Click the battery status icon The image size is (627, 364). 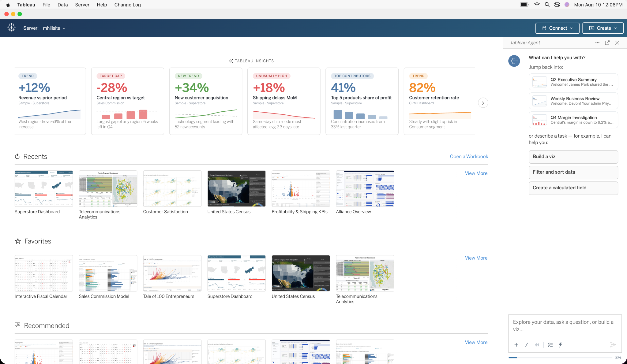(x=524, y=5)
